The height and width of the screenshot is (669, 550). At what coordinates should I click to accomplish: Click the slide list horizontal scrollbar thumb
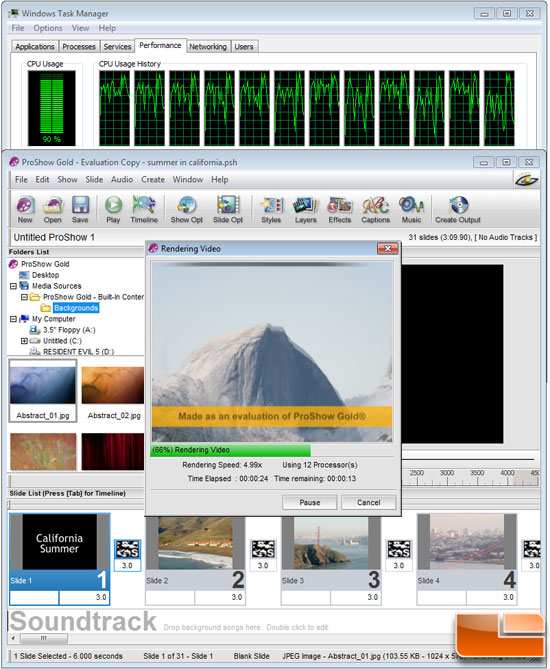pyautogui.click(x=44, y=638)
